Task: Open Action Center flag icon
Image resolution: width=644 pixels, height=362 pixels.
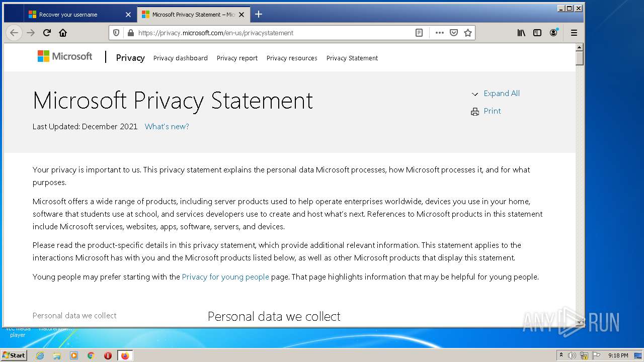Action: [596, 355]
